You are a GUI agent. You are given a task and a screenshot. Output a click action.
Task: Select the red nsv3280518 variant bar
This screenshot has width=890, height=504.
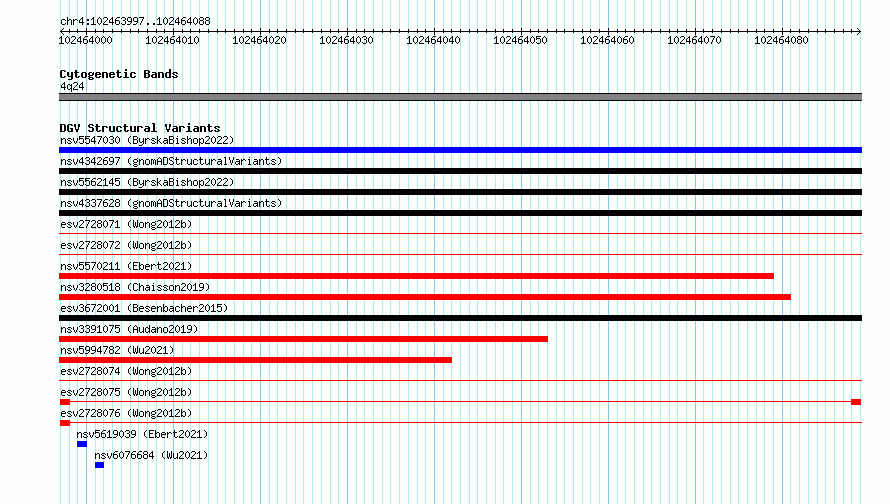coord(425,297)
